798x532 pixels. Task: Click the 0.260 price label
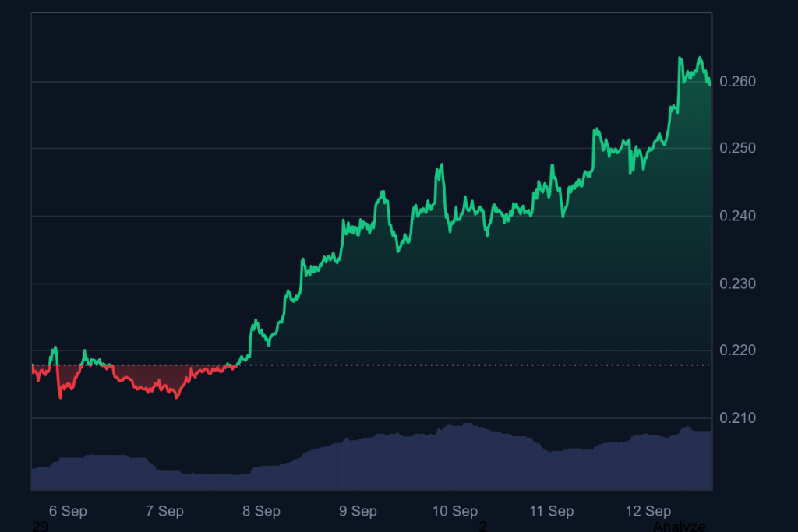coord(737,82)
